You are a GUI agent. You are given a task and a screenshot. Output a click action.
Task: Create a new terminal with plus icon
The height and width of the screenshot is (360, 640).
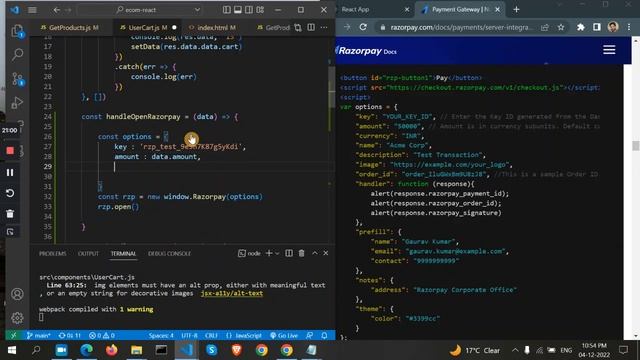point(269,253)
